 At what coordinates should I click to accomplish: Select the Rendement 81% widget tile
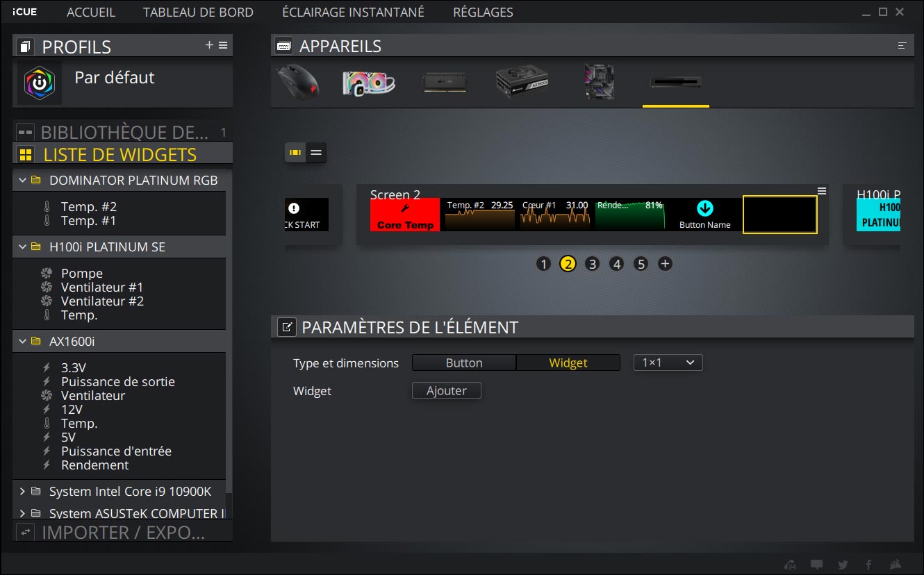coord(630,215)
